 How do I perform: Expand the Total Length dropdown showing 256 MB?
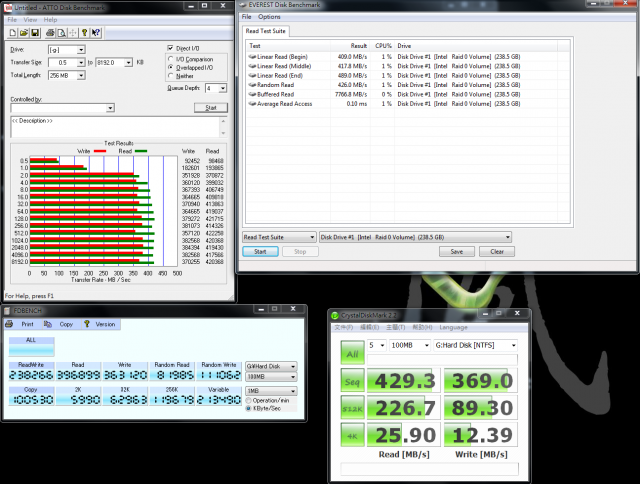[81, 75]
